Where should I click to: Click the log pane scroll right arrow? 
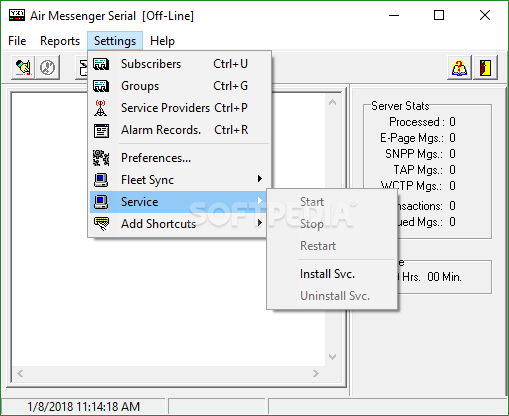pos(316,374)
